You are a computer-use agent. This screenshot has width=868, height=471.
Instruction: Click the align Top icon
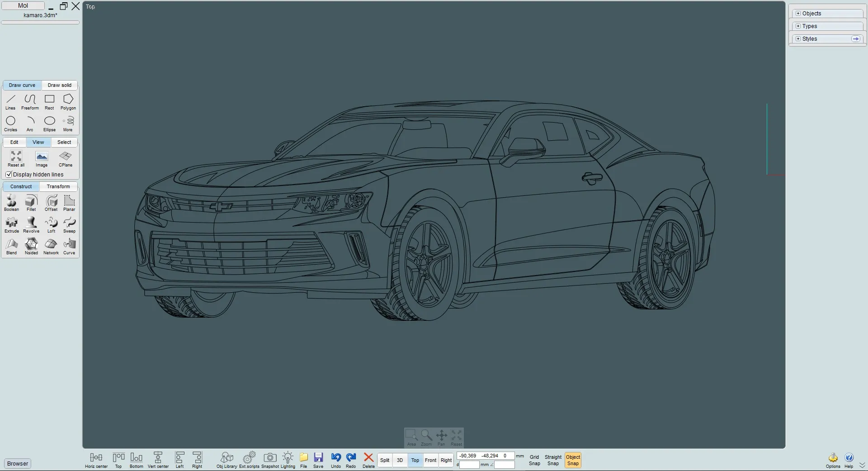[x=118, y=460]
